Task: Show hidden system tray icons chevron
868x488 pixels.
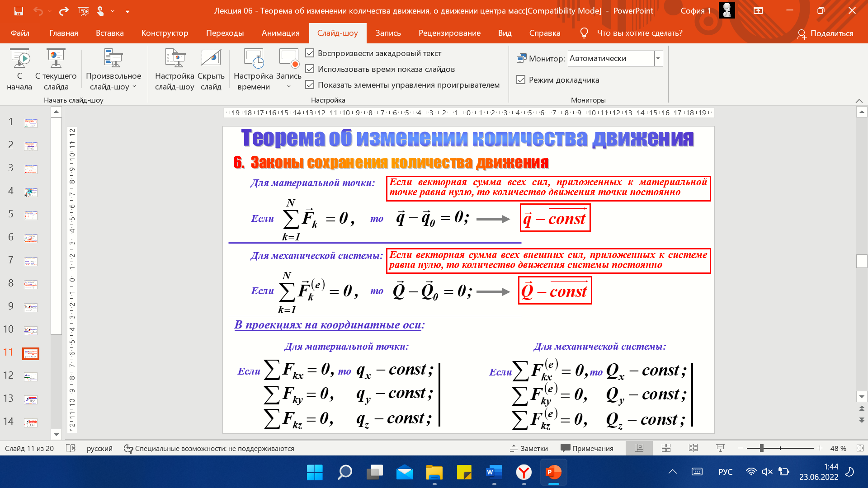Action: pos(673,472)
